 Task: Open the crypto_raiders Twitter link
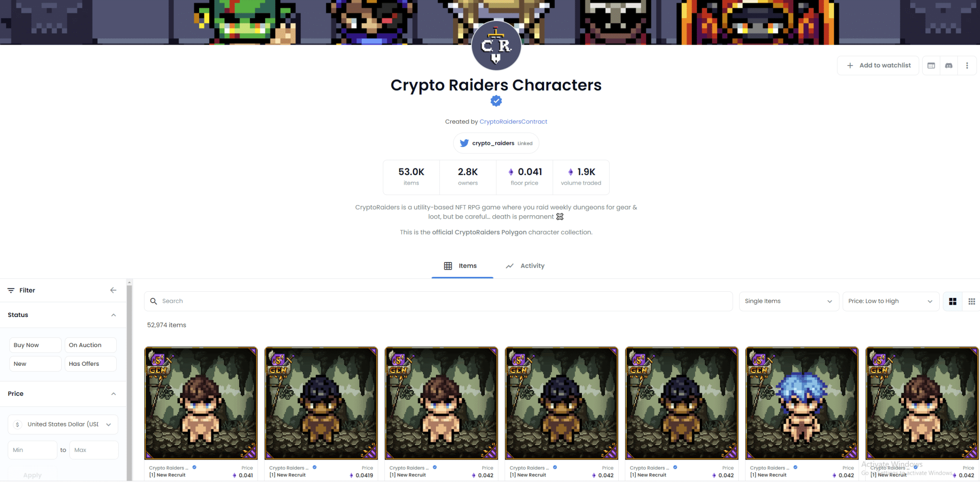pos(496,143)
